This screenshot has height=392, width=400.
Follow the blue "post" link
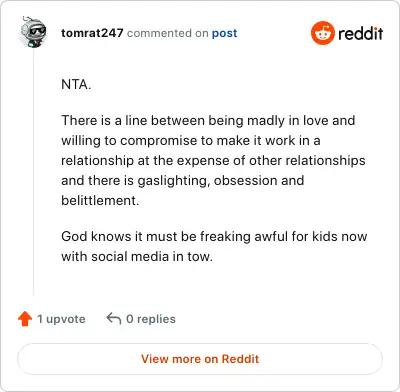[225, 33]
